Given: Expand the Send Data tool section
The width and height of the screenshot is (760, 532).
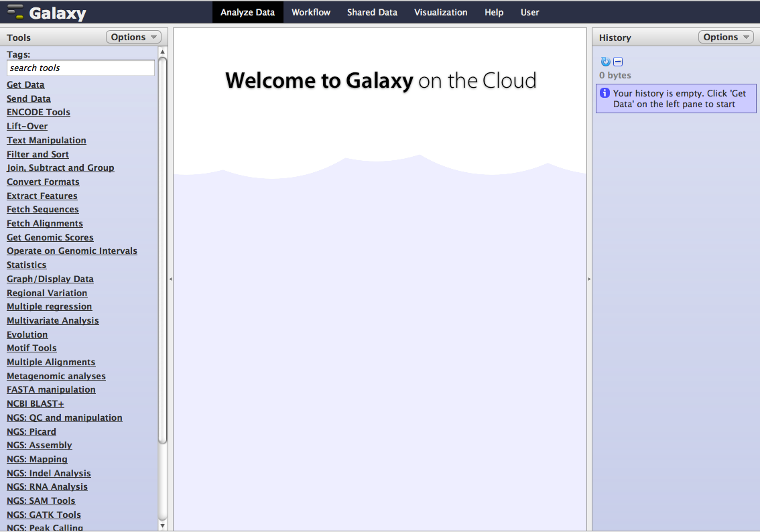Looking at the screenshot, I should (x=29, y=99).
